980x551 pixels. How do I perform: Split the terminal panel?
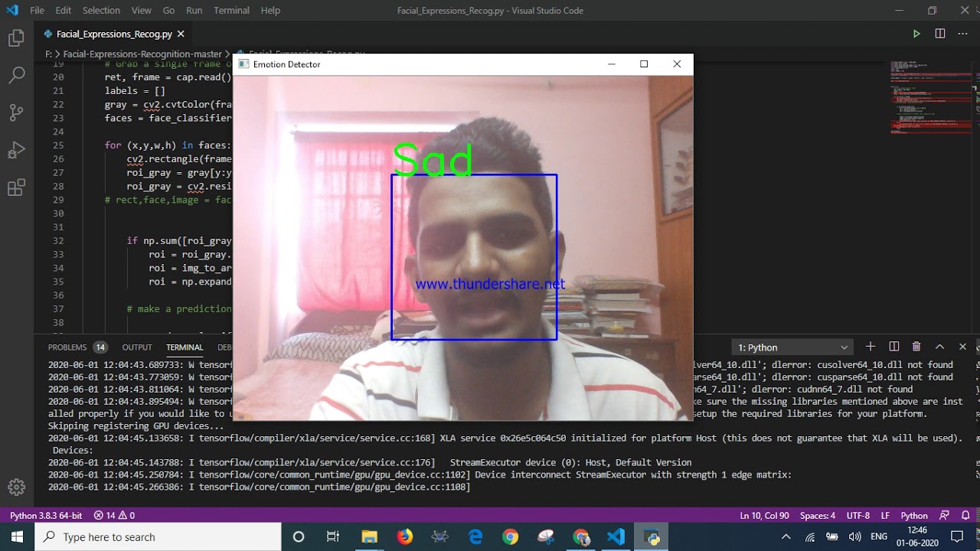(893, 347)
